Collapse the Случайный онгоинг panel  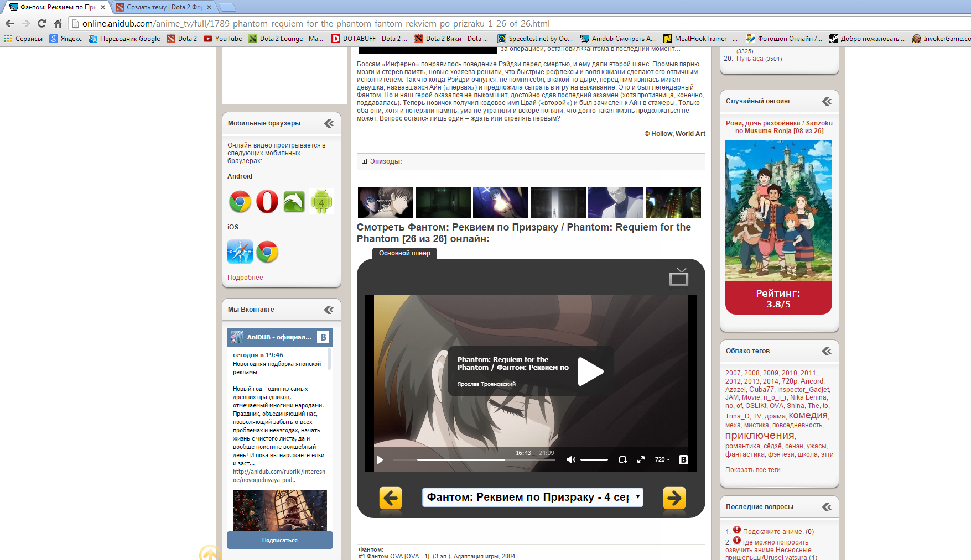pyautogui.click(x=827, y=101)
